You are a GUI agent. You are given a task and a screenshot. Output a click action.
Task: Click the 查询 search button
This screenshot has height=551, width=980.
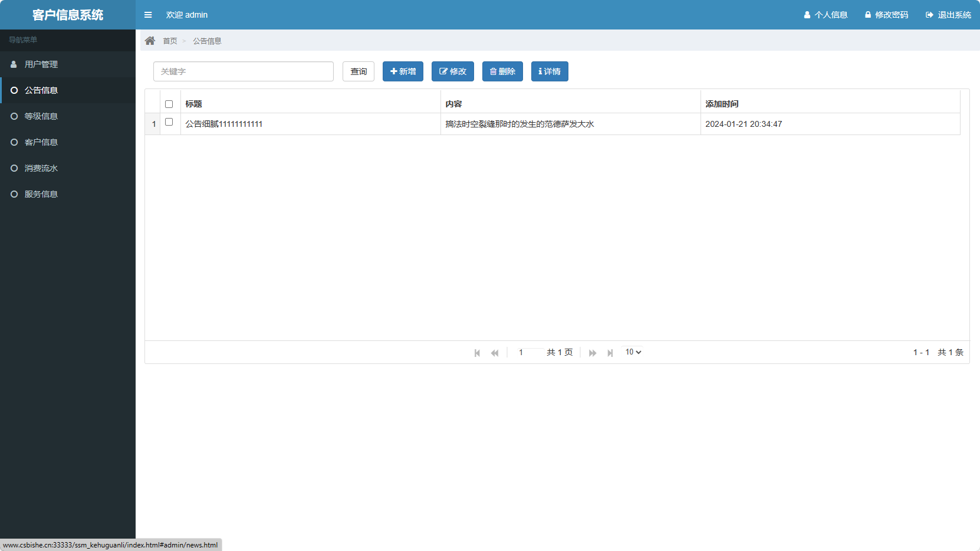(358, 71)
